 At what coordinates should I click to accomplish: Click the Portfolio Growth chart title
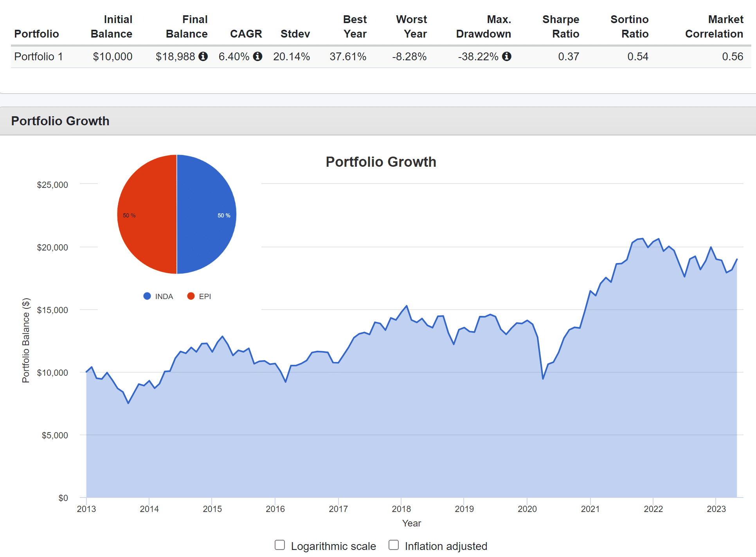coord(381,162)
